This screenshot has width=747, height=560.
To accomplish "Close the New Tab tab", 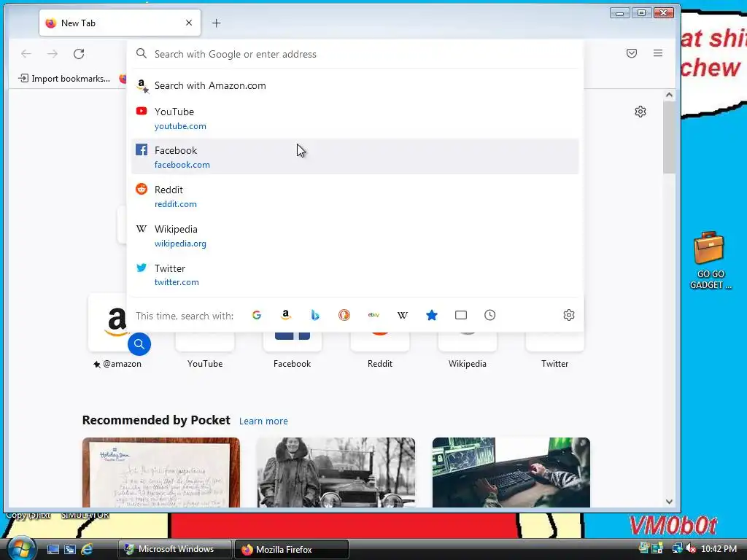I will [x=189, y=23].
